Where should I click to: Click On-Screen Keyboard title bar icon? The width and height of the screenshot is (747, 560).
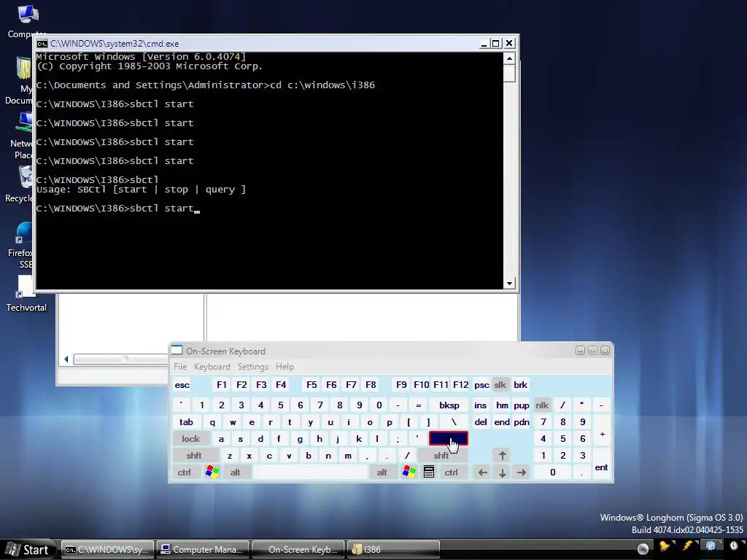click(177, 351)
